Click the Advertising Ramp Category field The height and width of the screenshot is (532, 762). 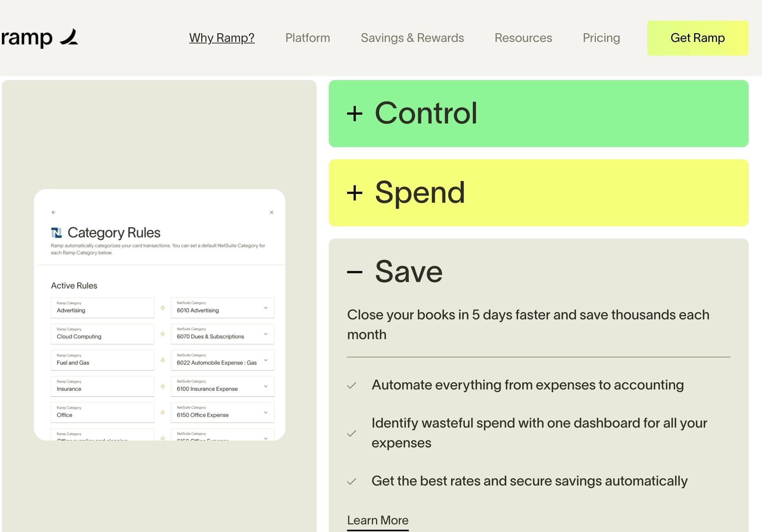[x=102, y=308]
